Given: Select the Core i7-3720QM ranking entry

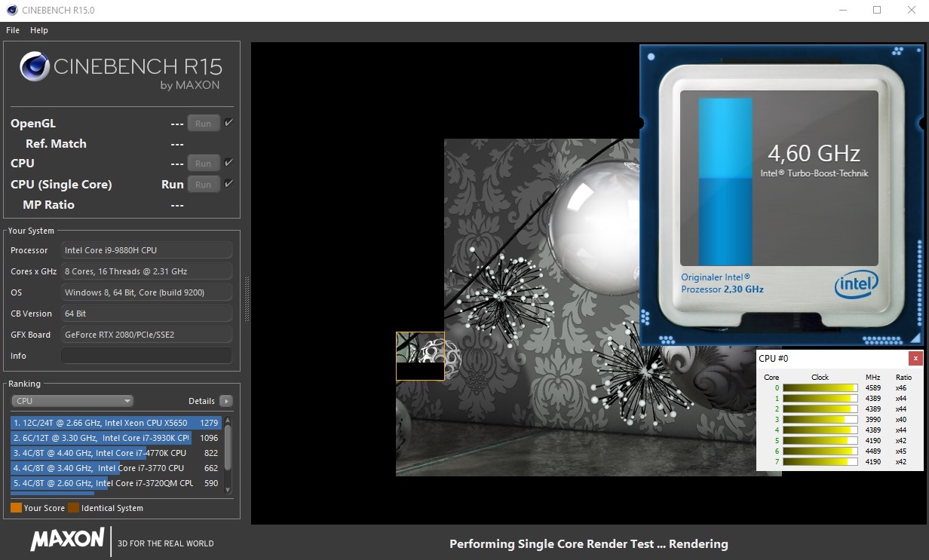Looking at the screenshot, I should 116,483.
